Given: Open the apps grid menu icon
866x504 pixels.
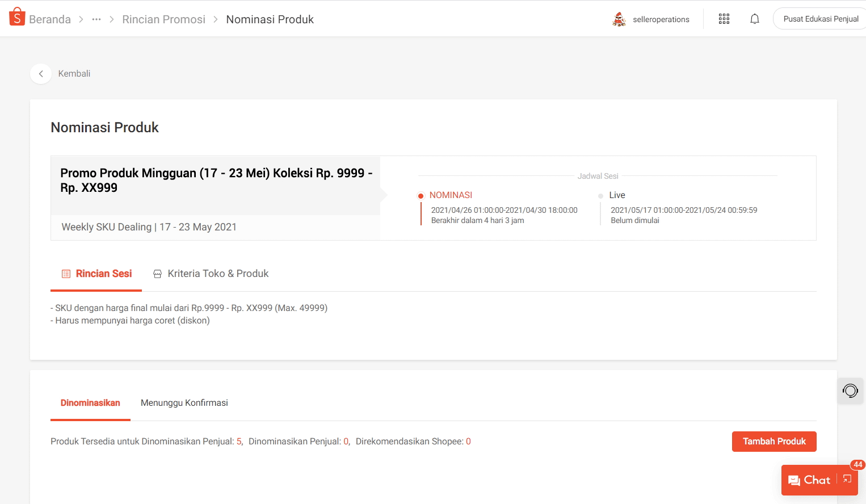Looking at the screenshot, I should coord(724,19).
